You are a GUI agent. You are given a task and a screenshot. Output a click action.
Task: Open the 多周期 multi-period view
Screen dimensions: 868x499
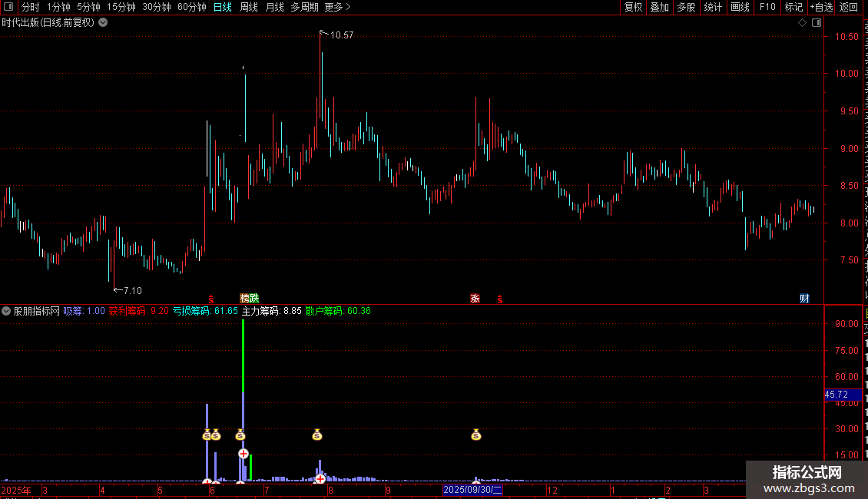tap(304, 7)
